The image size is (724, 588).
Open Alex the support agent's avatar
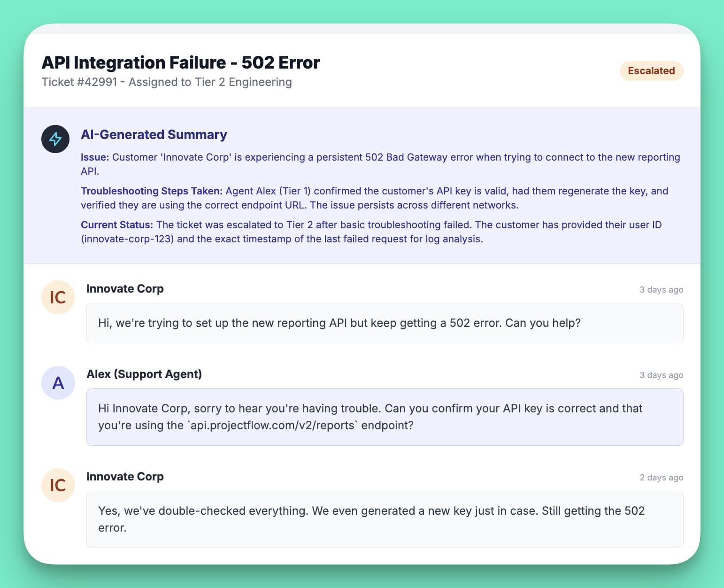[x=58, y=382]
